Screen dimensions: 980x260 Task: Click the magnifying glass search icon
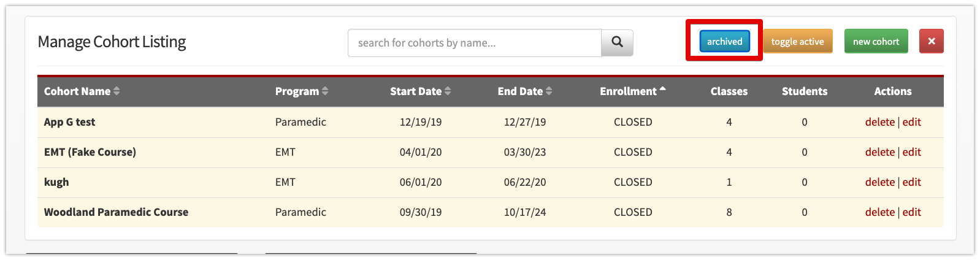tap(617, 42)
